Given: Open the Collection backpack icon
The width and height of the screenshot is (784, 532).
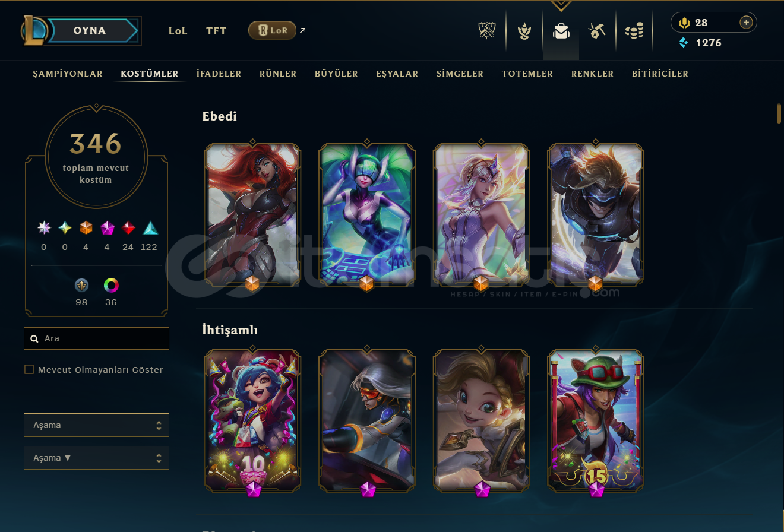Looking at the screenshot, I should (x=561, y=31).
